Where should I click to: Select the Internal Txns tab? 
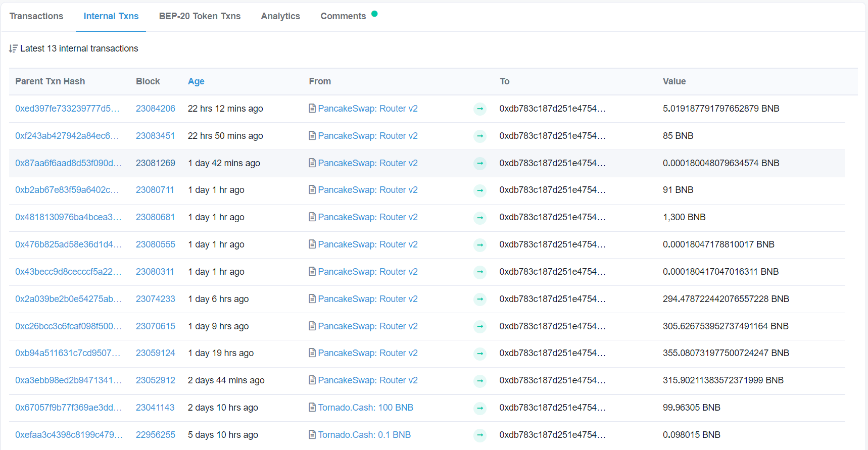[x=111, y=16]
